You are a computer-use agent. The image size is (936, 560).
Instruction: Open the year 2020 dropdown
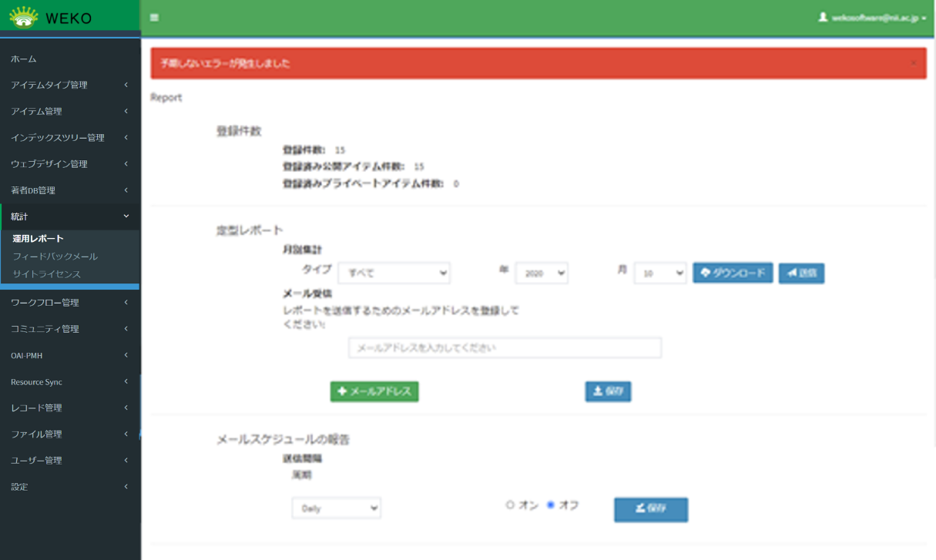541,273
